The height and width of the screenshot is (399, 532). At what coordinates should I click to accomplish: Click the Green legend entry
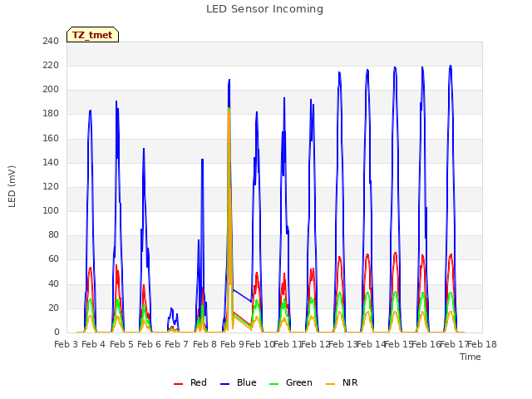pos(290,382)
